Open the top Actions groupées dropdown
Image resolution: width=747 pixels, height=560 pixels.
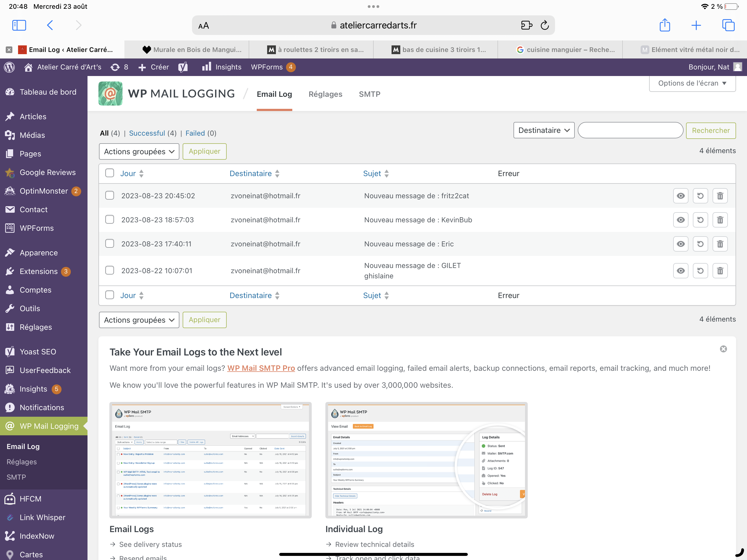click(x=139, y=152)
